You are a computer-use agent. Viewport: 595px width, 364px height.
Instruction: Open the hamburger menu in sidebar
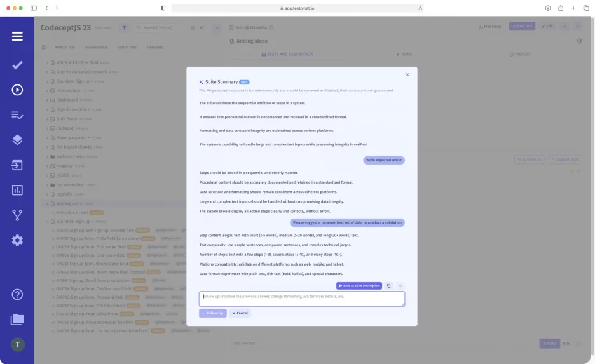(x=17, y=36)
